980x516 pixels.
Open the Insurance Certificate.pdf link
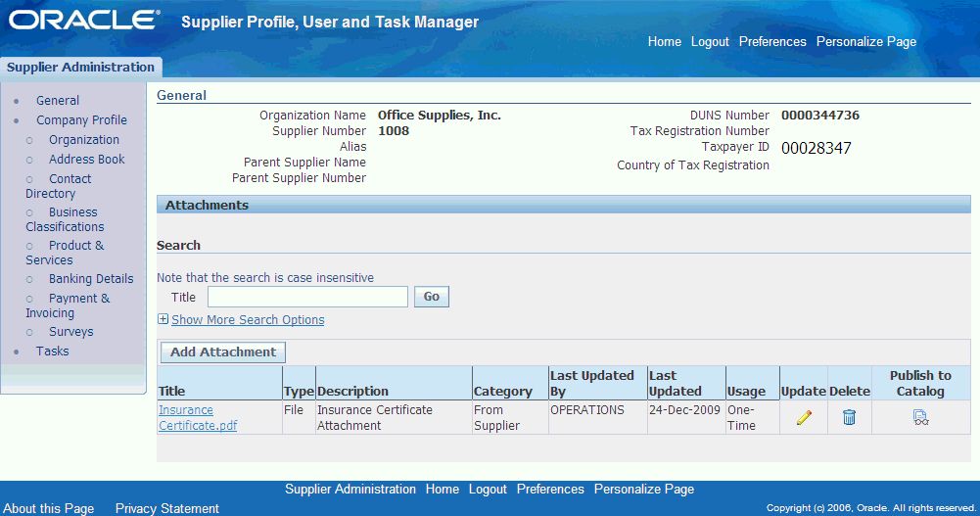198,418
